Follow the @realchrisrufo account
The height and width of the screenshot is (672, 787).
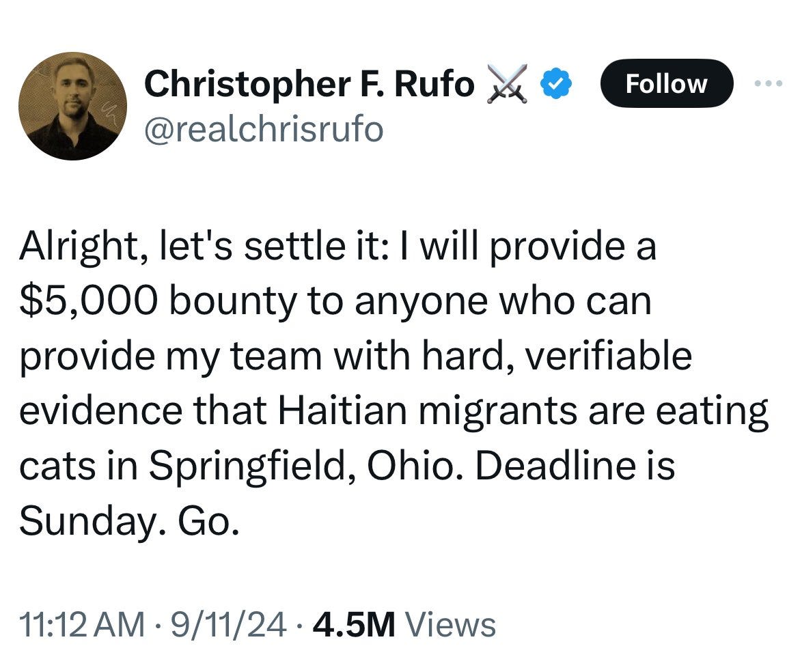coord(667,84)
